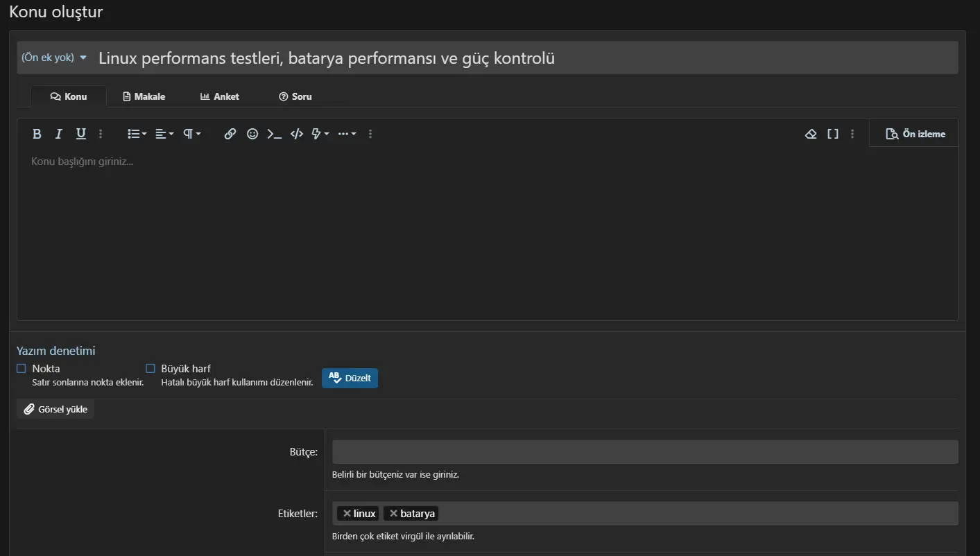Open extra editor options beside brackets icon
This screenshot has height=556, width=980.
(852, 134)
